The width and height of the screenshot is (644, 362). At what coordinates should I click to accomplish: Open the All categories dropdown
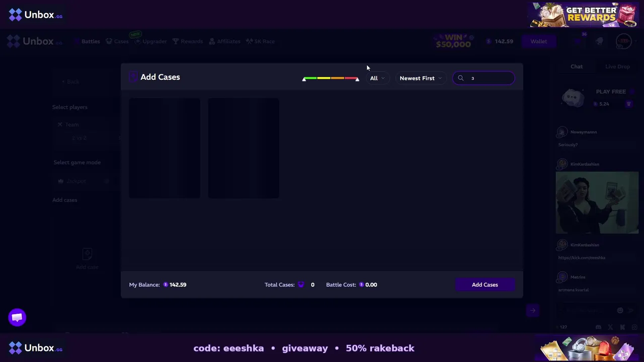(377, 78)
